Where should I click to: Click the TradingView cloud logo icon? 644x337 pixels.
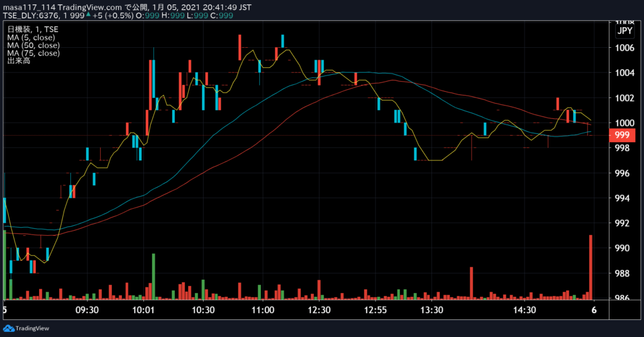9,328
